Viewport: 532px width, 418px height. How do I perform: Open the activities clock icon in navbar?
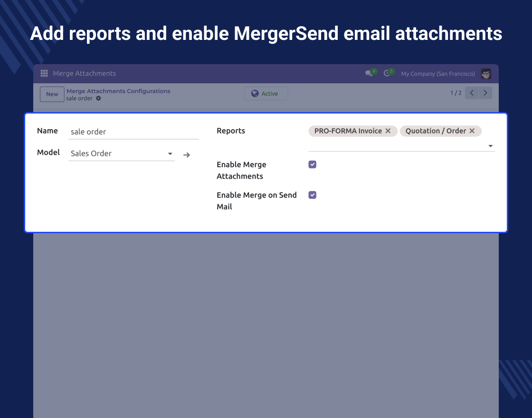(387, 73)
